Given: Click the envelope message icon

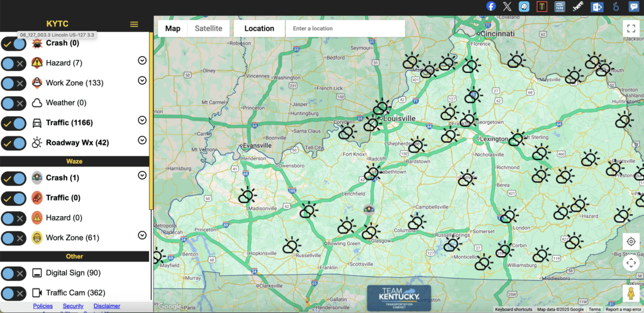Looking at the screenshot, I should point(634,6).
